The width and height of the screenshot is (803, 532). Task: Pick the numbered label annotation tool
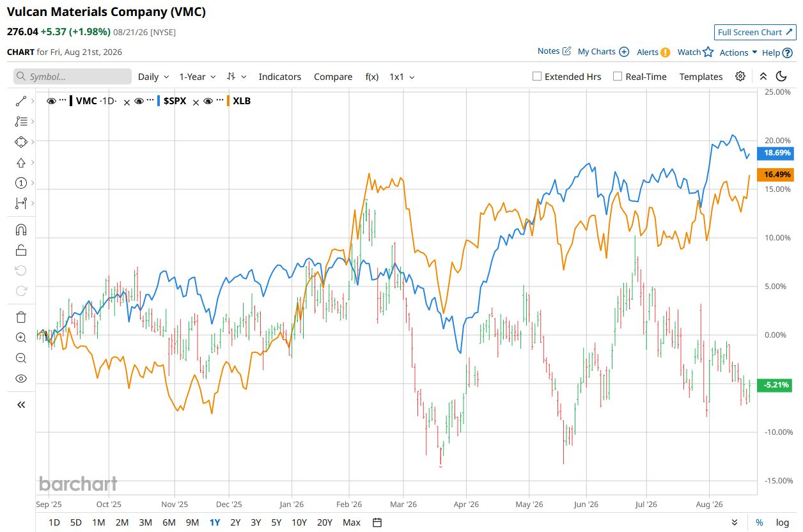coord(20,183)
